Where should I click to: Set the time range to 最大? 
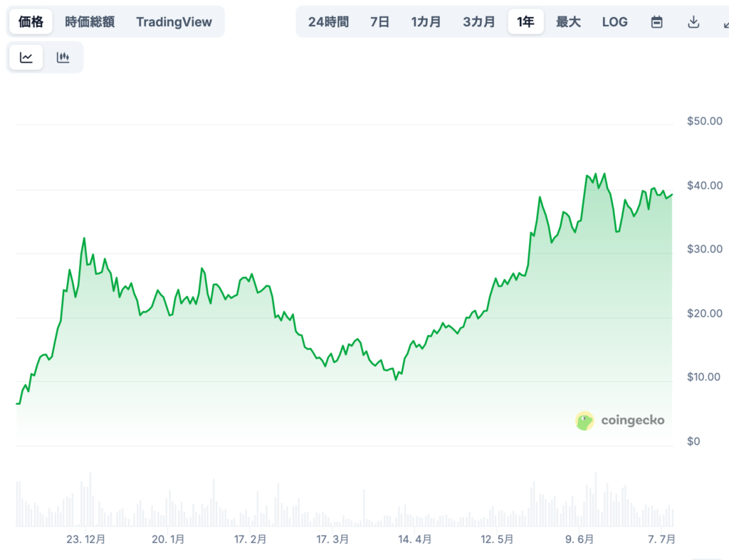[568, 22]
